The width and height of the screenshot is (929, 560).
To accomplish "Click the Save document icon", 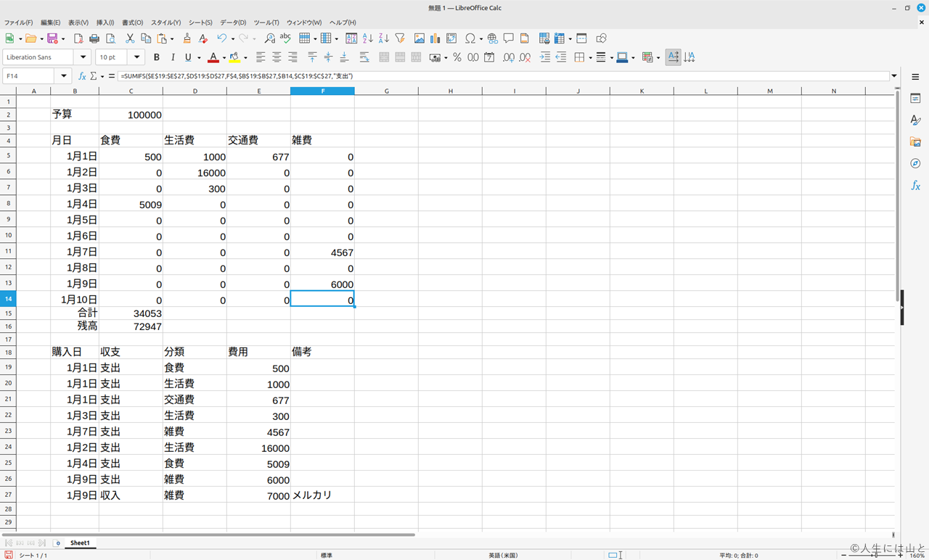I will click(x=52, y=38).
